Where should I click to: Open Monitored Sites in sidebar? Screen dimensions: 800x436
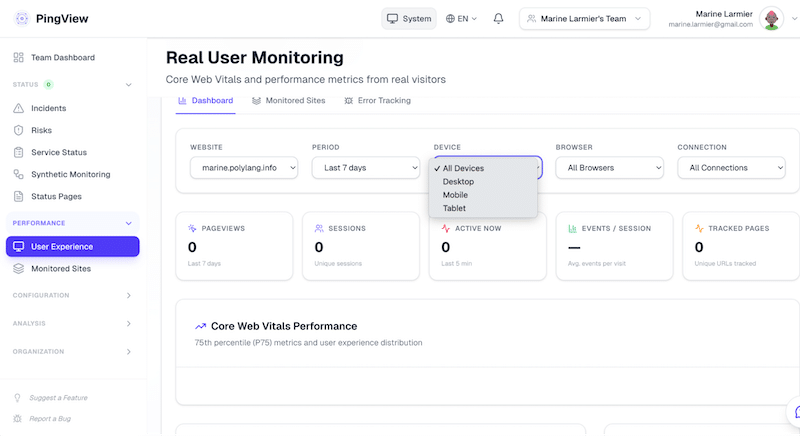click(60, 269)
